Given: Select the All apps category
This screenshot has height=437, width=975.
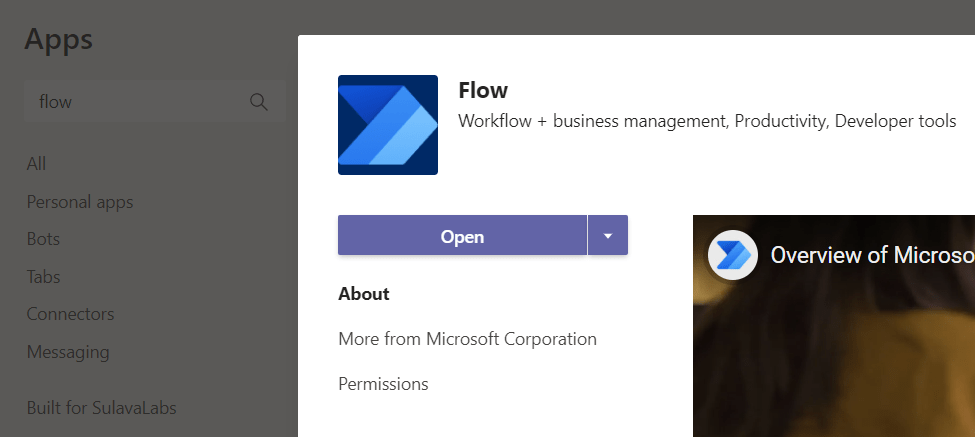Looking at the screenshot, I should tap(37, 164).
